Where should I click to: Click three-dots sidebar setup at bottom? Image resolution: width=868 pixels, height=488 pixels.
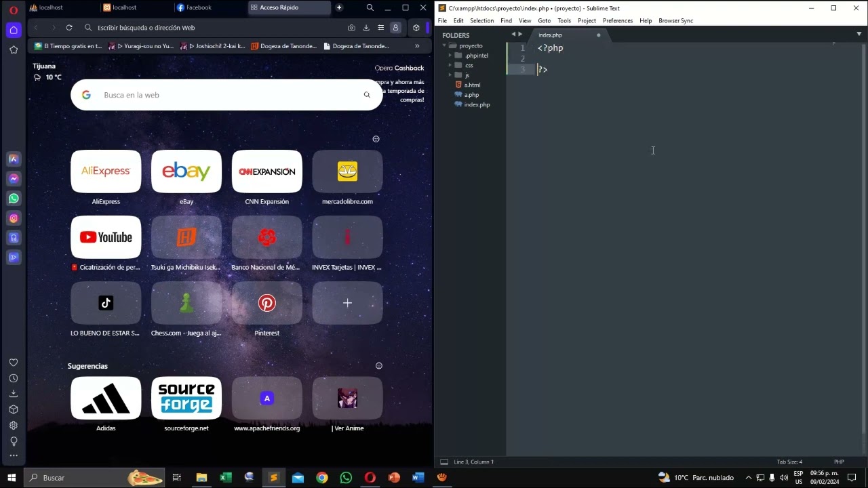coord(14,456)
